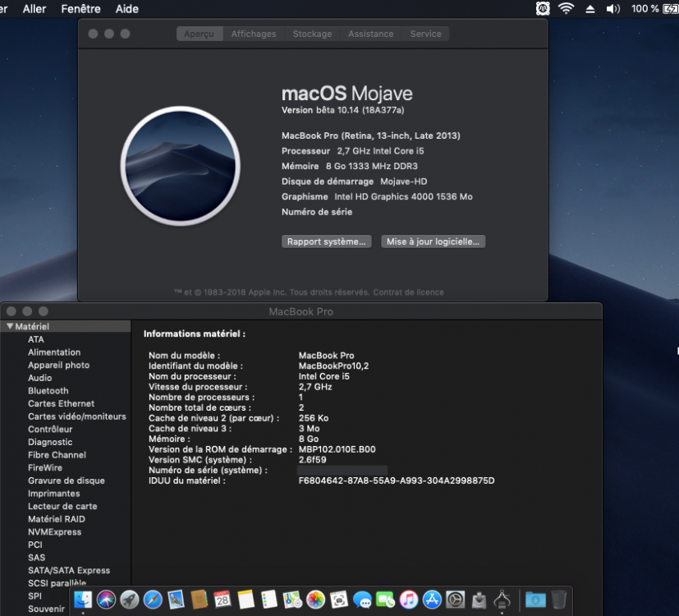Viewport: 679px width, 616px height.
Task: Switch to the Service tab
Action: [x=425, y=34]
